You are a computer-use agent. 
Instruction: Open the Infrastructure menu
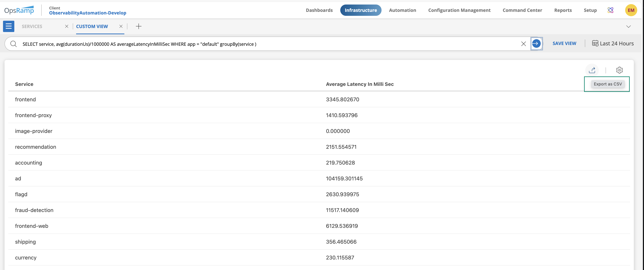coord(361,10)
